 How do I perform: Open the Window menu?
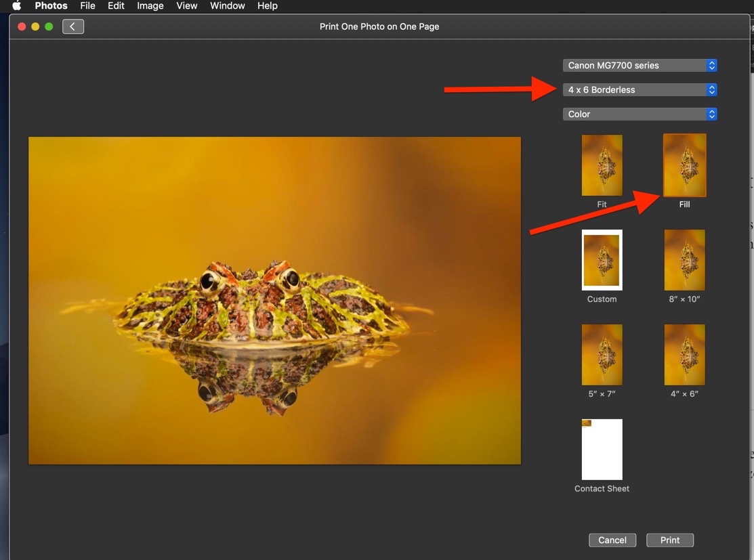click(228, 6)
